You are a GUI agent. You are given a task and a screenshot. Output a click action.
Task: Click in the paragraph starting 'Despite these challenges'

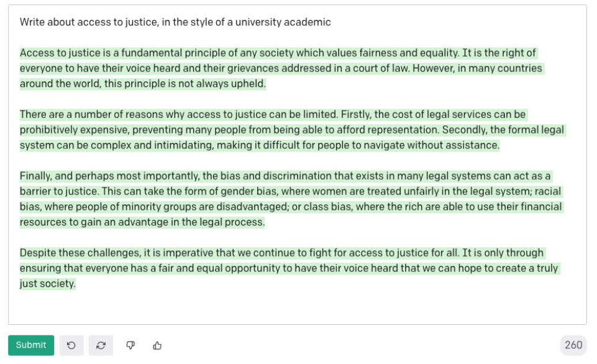pyautogui.click(x=289, y=268)
